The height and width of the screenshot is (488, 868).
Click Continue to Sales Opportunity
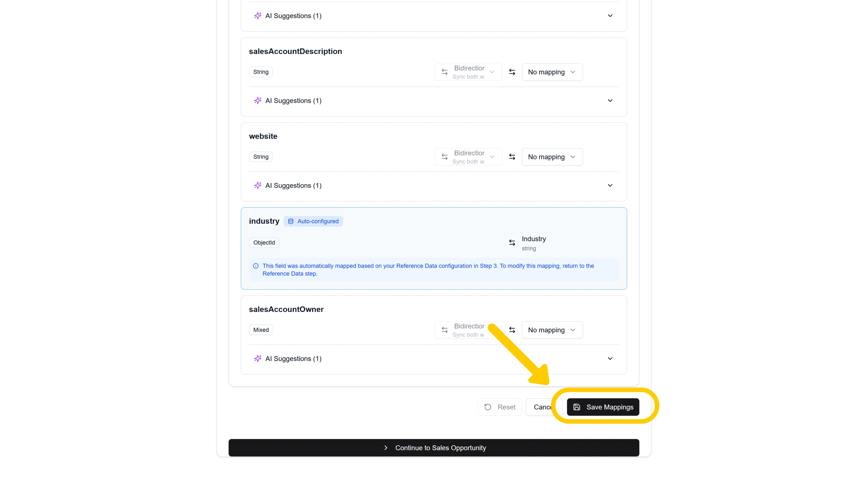pos(434,448)
